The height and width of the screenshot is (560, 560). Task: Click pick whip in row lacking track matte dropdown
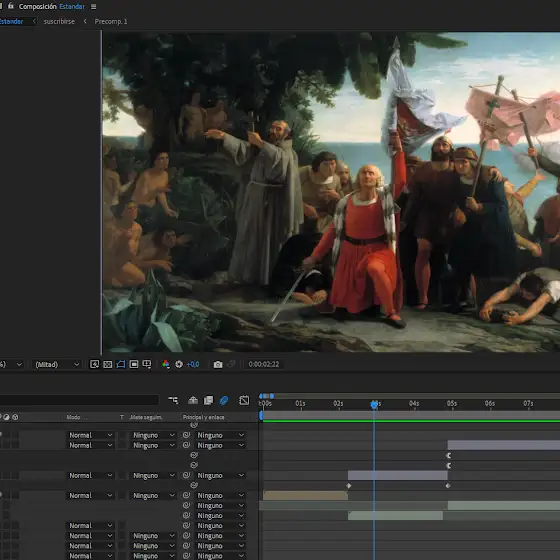click(186, 526)
